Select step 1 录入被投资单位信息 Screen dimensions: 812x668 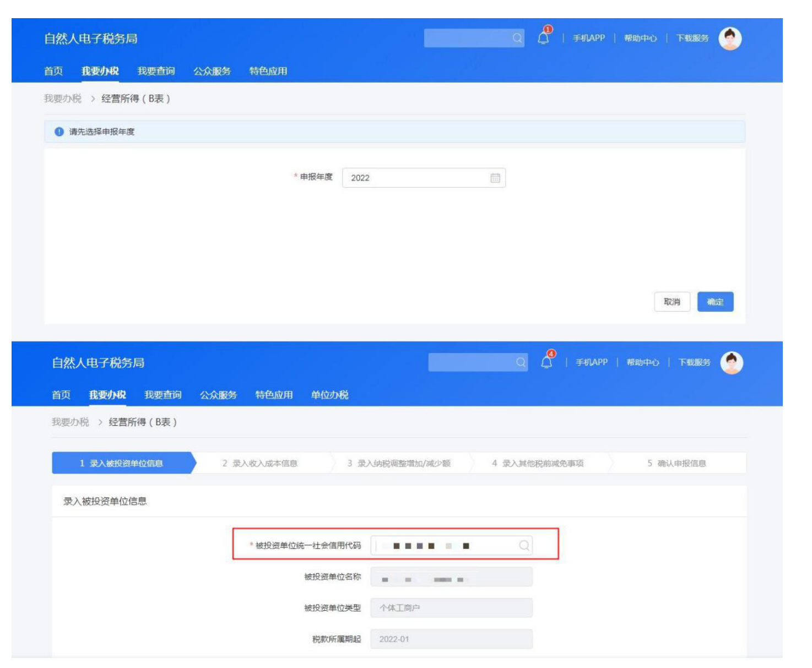tap(124, 463)
